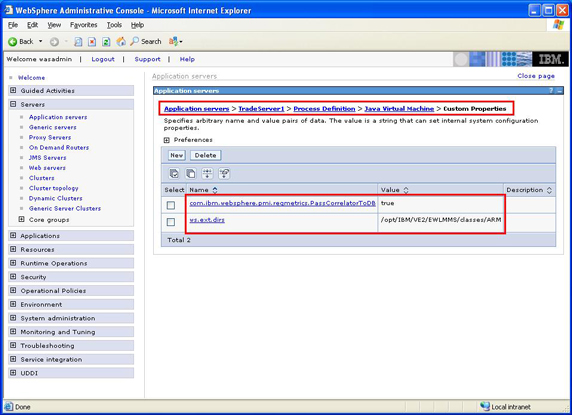The image size is (572, 415).
Task: Tick checkbox for ws.ext.dirs property row
Action: pos(171,222)
